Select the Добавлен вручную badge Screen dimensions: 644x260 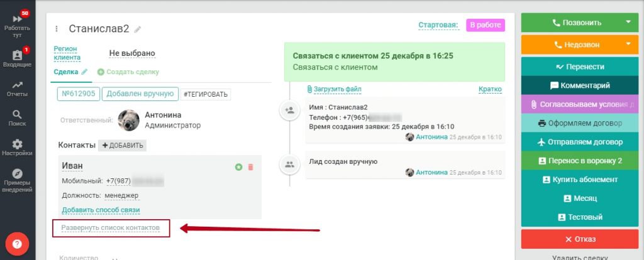(x=140, y=94)
